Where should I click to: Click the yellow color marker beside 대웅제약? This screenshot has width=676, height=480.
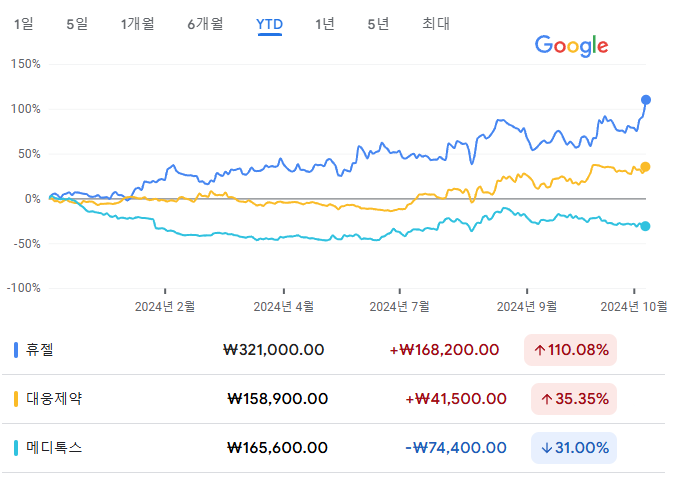coord(16,399)
